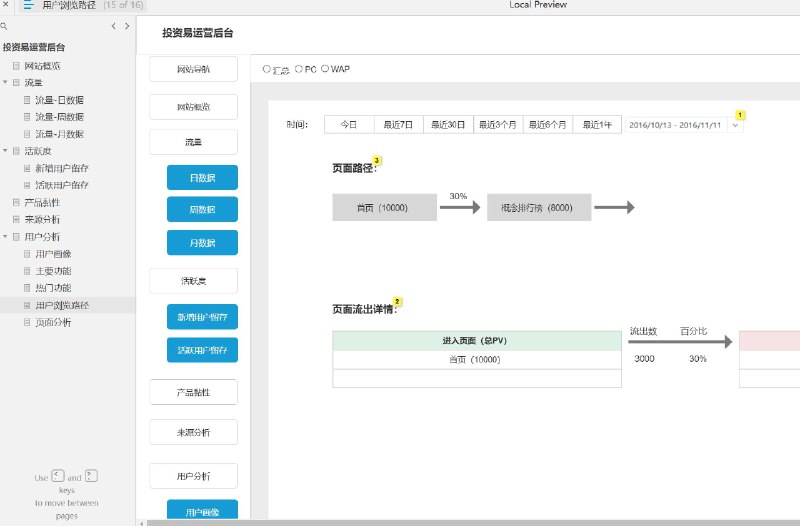Close the sitemap panel with X
The image size is (800, 526).
(6, 5)
